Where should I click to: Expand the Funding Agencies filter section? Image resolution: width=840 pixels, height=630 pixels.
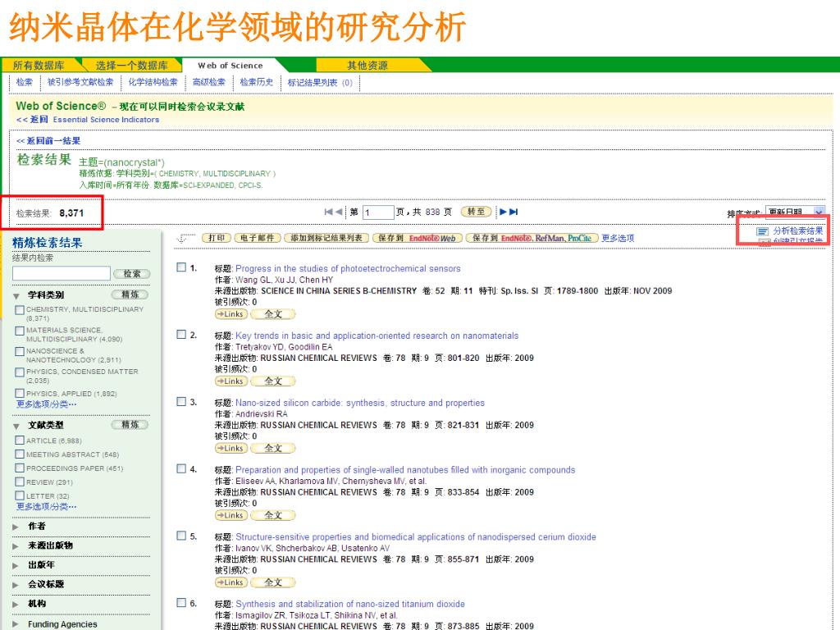[16, 624]
